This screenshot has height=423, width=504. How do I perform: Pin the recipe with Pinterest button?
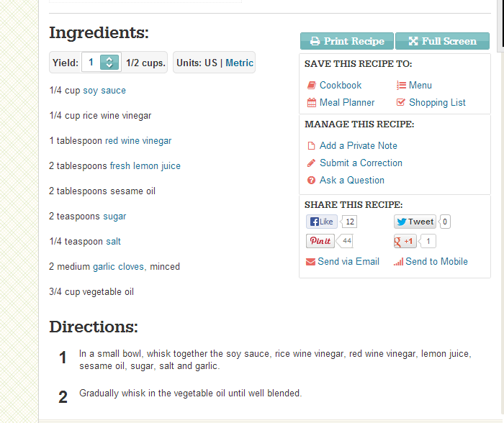pyautogui.click(x=320, y=241)
